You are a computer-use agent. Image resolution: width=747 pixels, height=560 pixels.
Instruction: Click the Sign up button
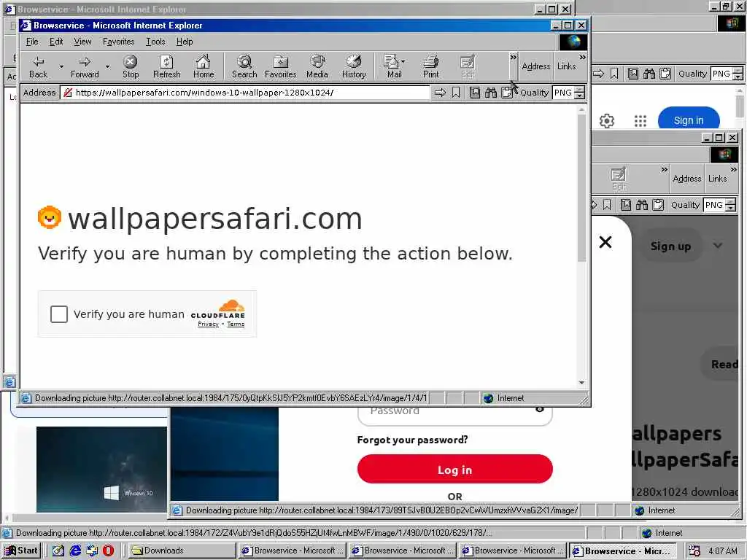point(671,246)
